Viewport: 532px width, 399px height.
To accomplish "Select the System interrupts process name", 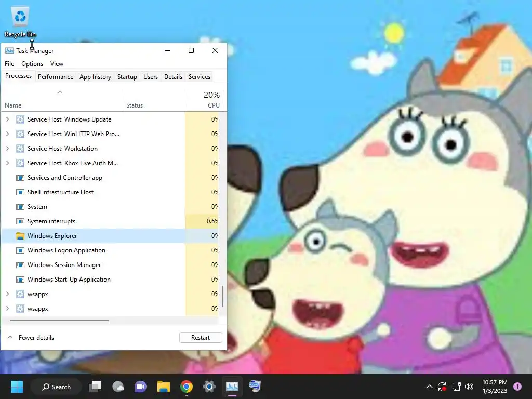I will point(51,221).
